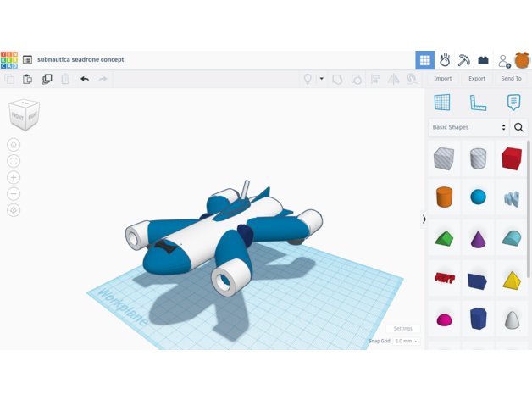Select the Ruler tool icon

point(478,103)
